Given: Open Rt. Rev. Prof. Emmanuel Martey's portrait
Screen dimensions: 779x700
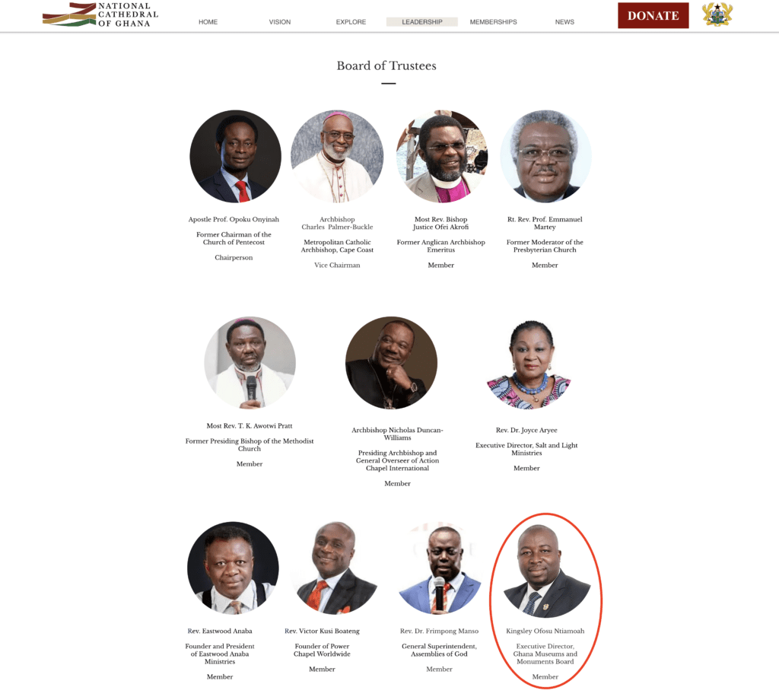Looking at the screenshot, I should [545, 156].
